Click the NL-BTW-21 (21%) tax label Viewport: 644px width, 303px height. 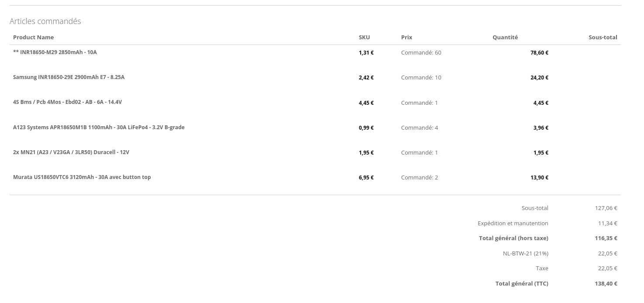tap(526, 254)
